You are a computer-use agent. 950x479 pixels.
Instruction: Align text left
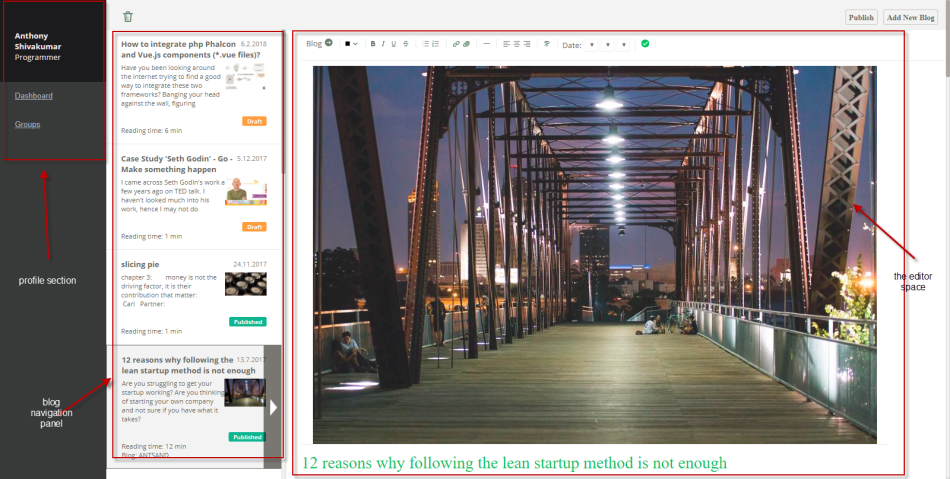(x=507, y=44)
